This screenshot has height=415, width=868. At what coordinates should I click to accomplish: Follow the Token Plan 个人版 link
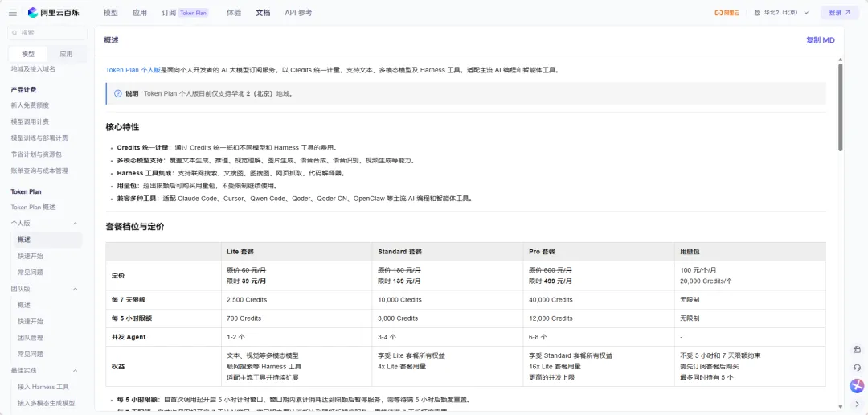(x=133, y=70)
